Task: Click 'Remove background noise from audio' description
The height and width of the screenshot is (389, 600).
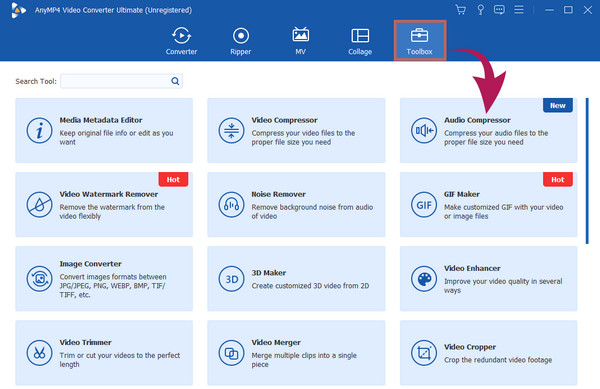Action: click(x=312, y=212)
